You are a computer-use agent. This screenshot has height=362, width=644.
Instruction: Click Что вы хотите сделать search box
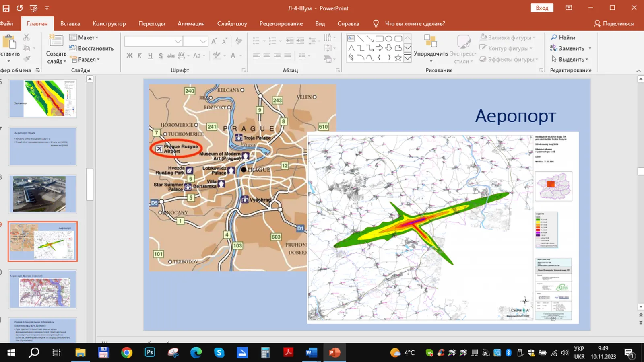tap(415, 23)
